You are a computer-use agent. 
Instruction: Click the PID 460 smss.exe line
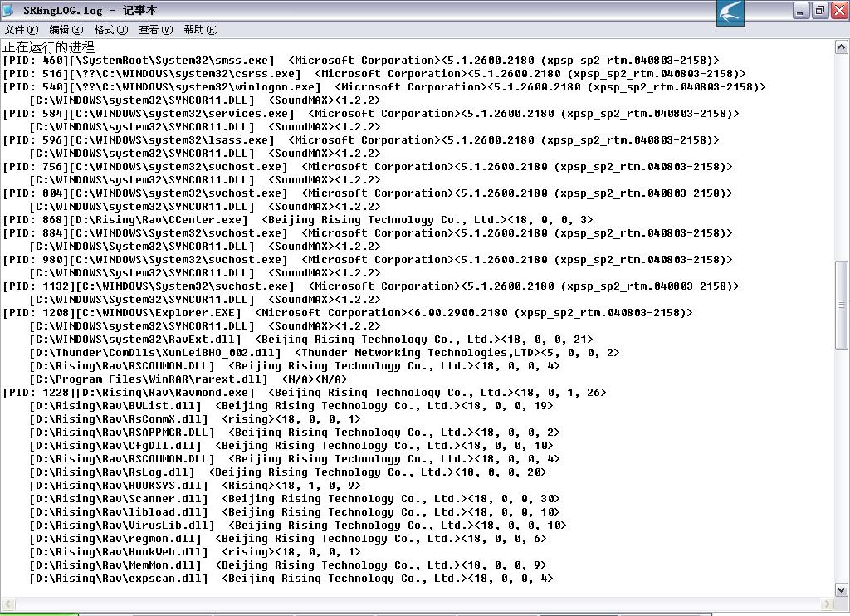coord(361,61)
